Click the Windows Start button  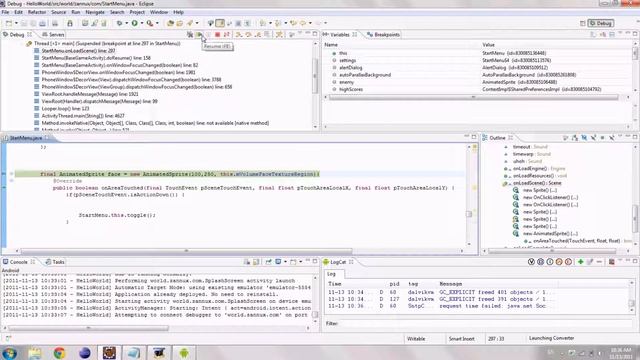tap(9, 353)
